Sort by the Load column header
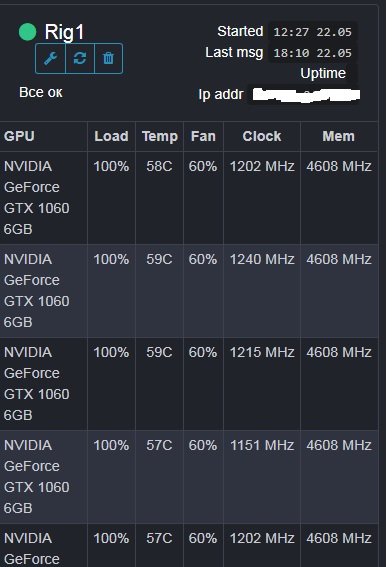 [111, 136]
